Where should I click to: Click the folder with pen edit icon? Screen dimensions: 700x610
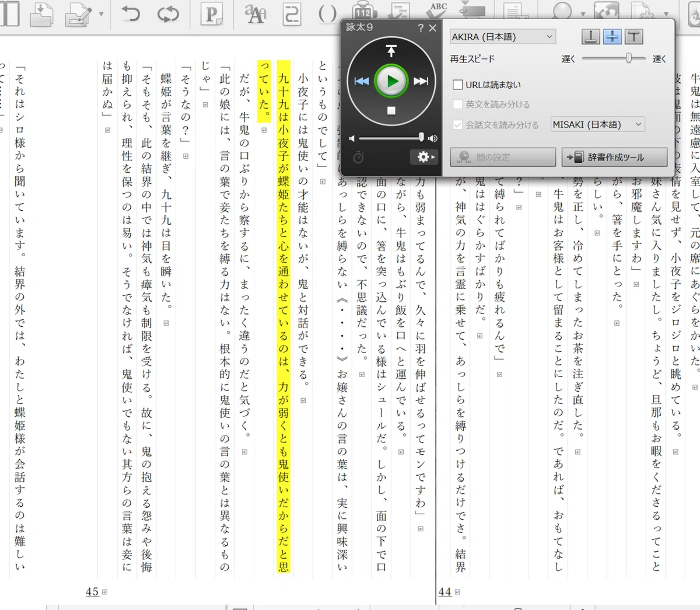pos(79,15)
